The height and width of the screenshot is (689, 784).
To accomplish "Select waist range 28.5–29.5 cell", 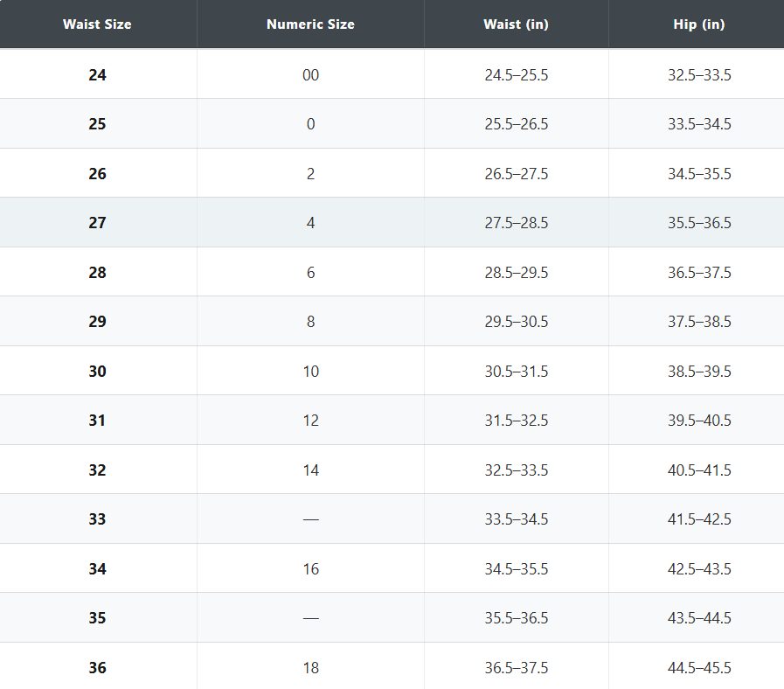I will 516,272.
